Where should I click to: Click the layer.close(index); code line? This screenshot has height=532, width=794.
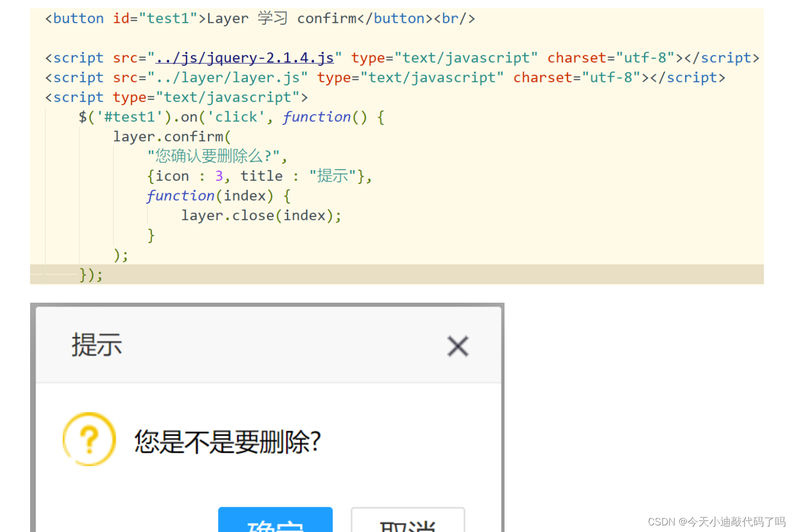(x=262, y=216)
